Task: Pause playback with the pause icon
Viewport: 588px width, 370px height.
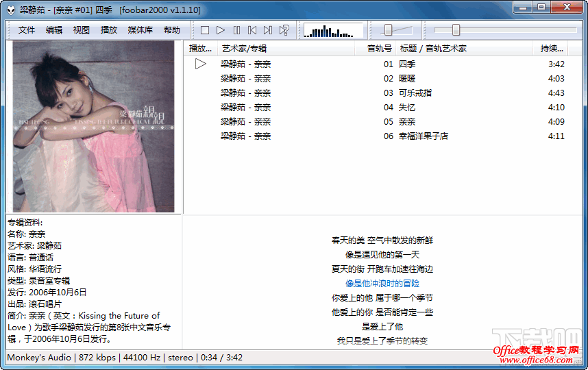Action: 236,30
